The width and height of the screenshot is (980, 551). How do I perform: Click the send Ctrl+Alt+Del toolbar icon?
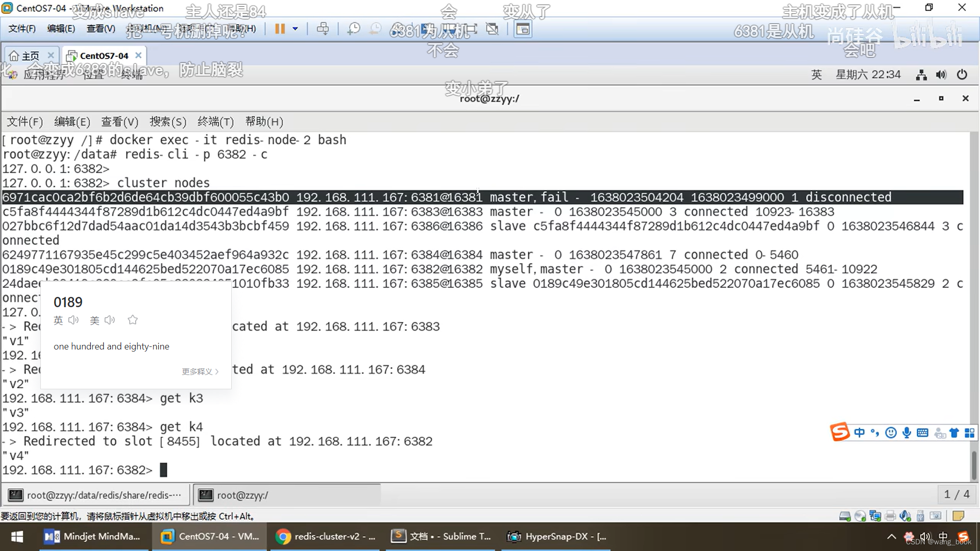click(x=323, y=29)
